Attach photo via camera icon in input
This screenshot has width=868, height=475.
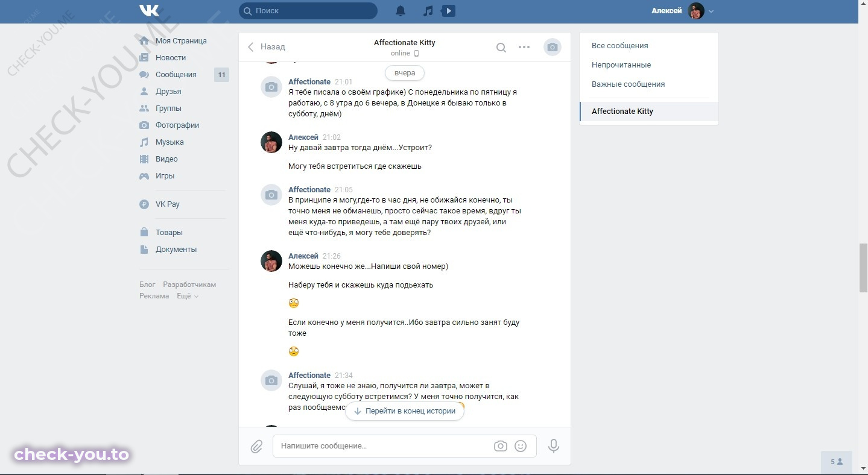[500, 446]
